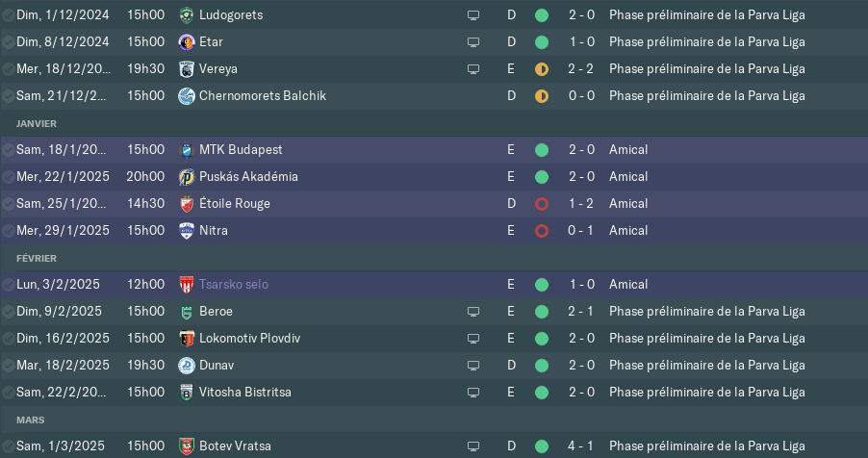The image size is (868, 458).
Task: Toggle the checkmark beside the 1/12/2024 match
Action: click(x=9, y=15)
